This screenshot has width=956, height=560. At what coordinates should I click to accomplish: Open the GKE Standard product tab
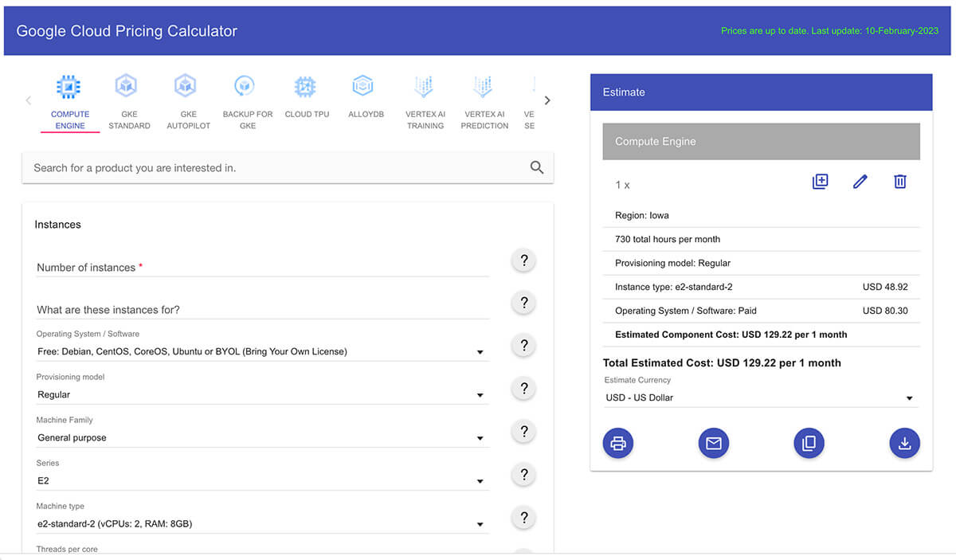(x=129, y=101)
